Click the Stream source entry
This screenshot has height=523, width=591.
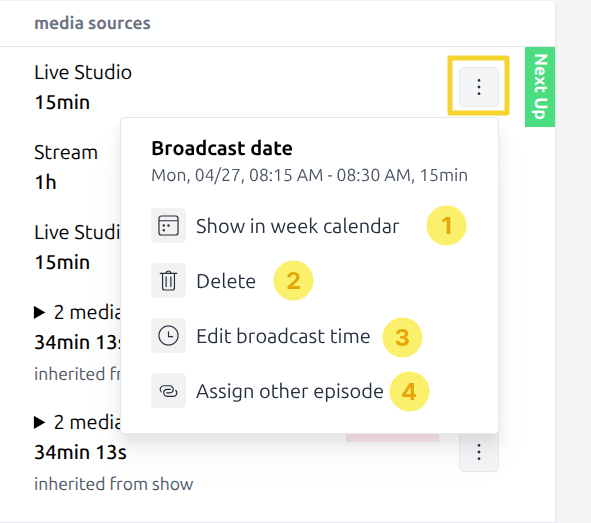tap(66, 153)
